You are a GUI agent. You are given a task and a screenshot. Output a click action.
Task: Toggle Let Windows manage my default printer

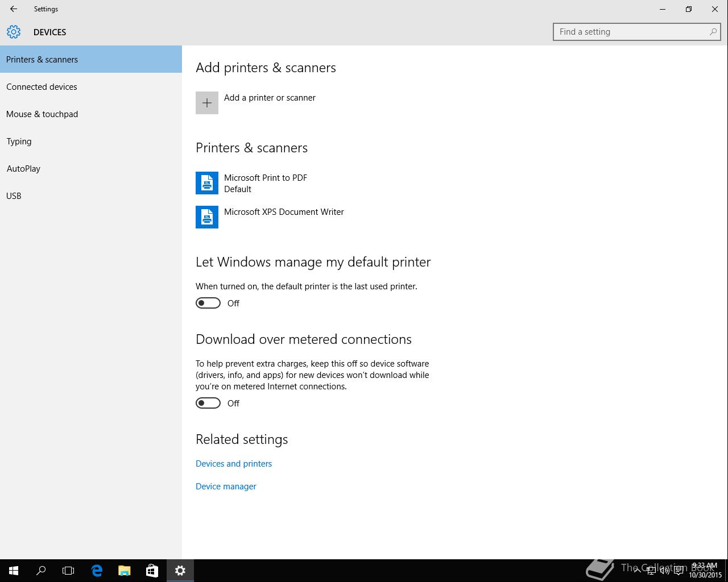[208, 303]
